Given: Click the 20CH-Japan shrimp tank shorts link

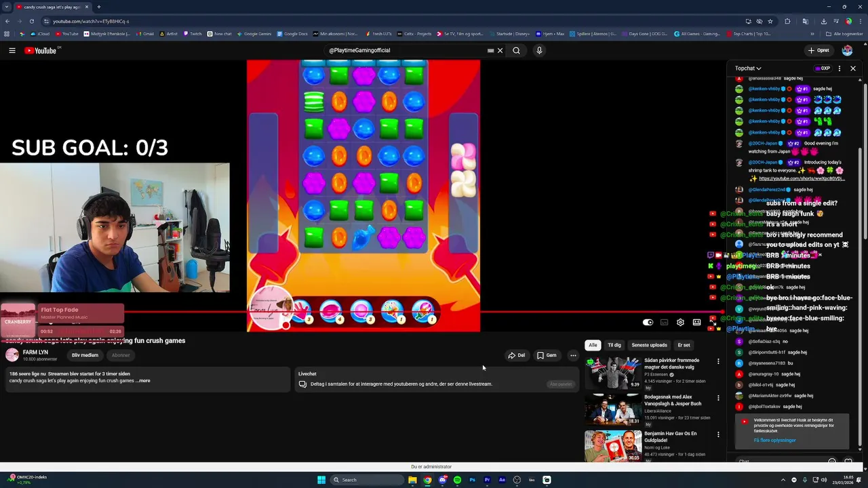Looking at the screenshot, I should point(802,179).
